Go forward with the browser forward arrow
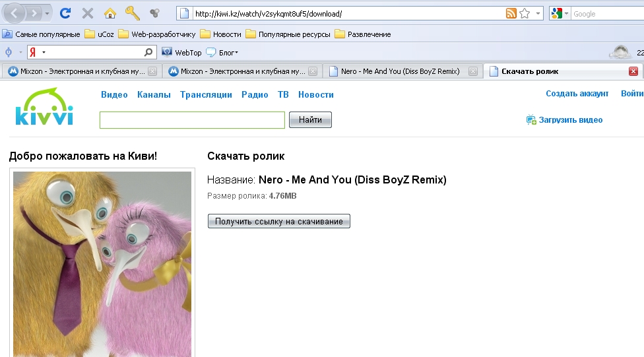644x357 pixels. 34,14
